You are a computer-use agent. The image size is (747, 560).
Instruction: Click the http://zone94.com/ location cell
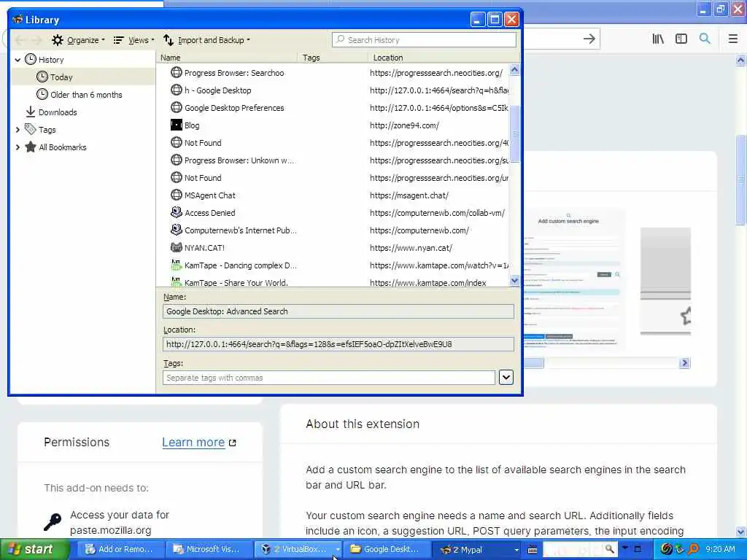coord(404,125)
